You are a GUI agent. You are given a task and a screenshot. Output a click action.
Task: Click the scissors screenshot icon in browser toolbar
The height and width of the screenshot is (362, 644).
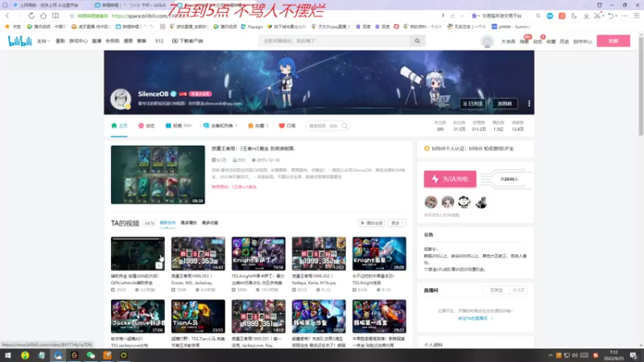click(597, 15)
